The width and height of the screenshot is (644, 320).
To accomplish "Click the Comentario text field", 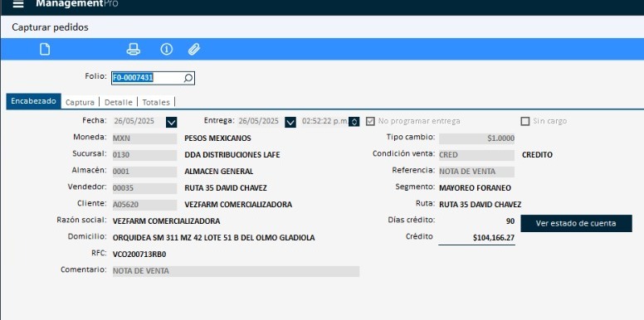I will click(x=236, y=271).
